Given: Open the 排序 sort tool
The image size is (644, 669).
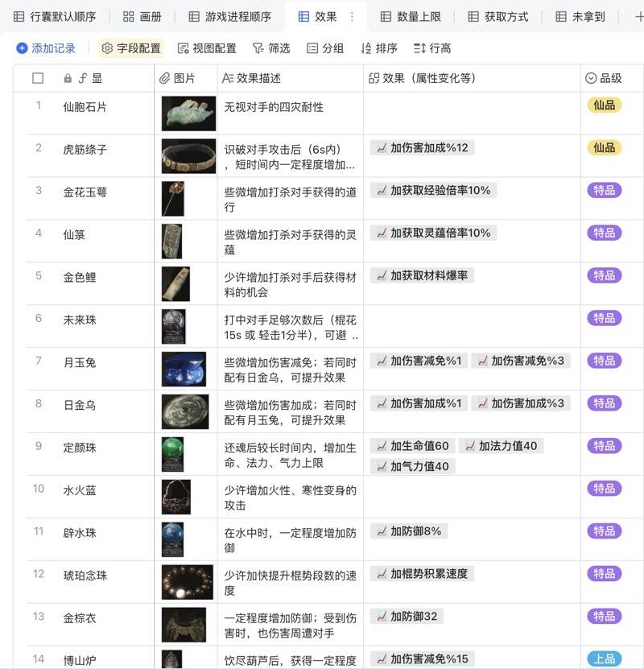Looking at the screenshot, I should [379, 48].
